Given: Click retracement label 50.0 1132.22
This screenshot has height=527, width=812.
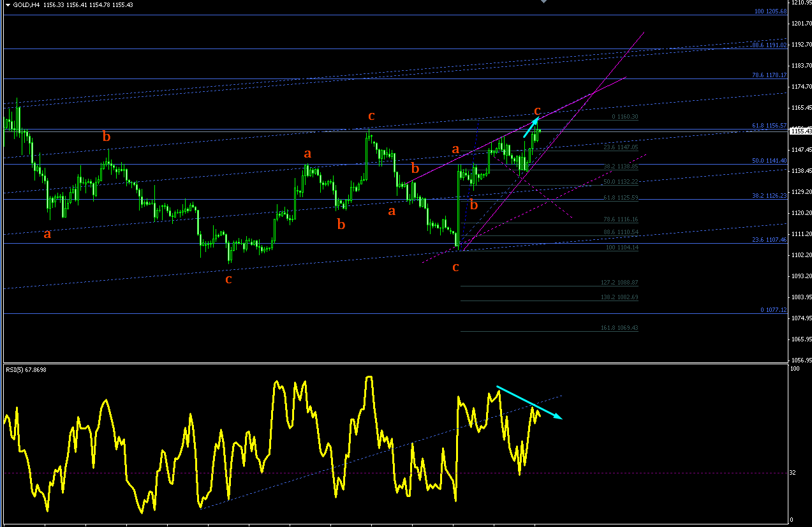Looking at the screenshot, I should [621, 182].
